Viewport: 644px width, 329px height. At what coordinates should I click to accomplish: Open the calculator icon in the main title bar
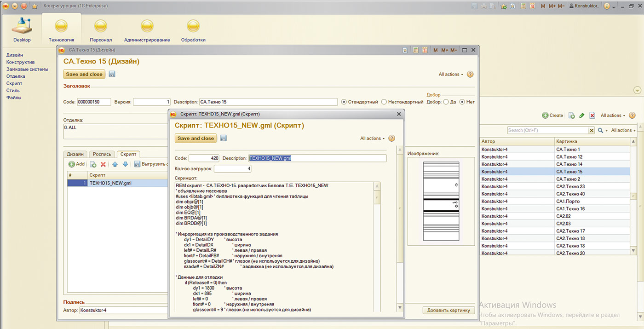coord(523,6)
